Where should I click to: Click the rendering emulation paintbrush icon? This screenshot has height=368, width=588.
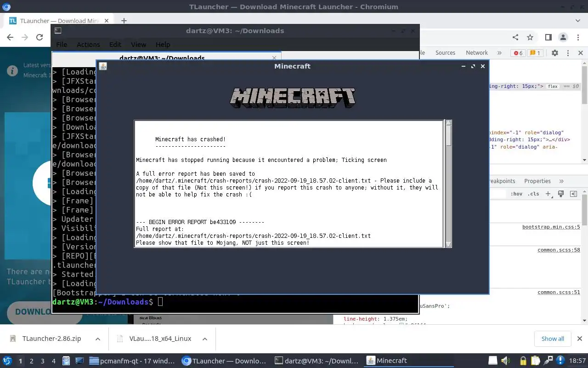click(x=561, y=194)
